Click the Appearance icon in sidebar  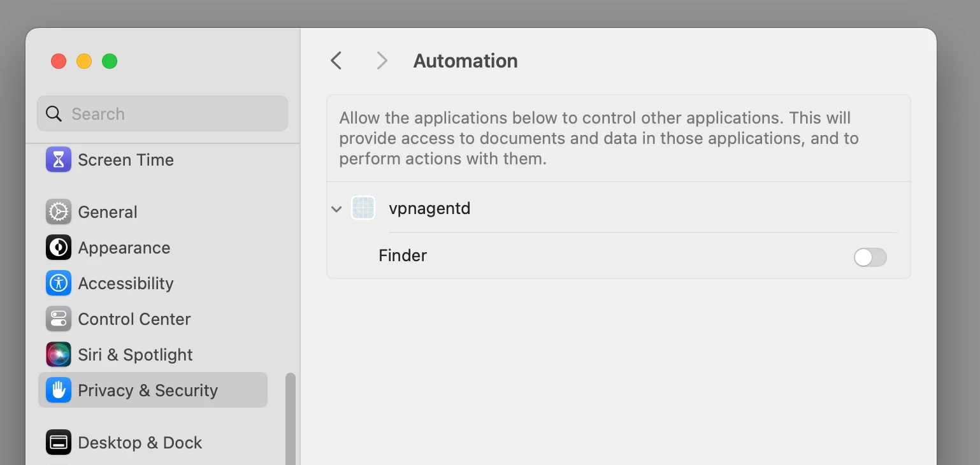click(59, 247)
